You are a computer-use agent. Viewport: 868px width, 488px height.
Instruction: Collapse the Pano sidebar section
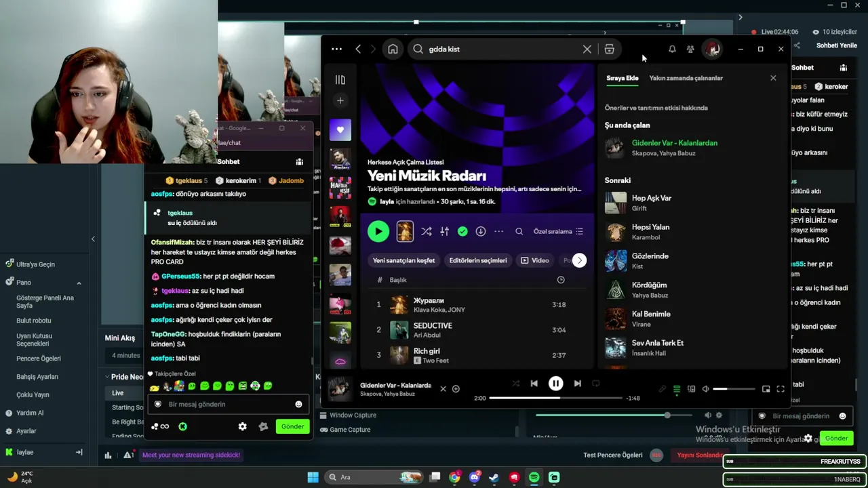pos(79,283)
